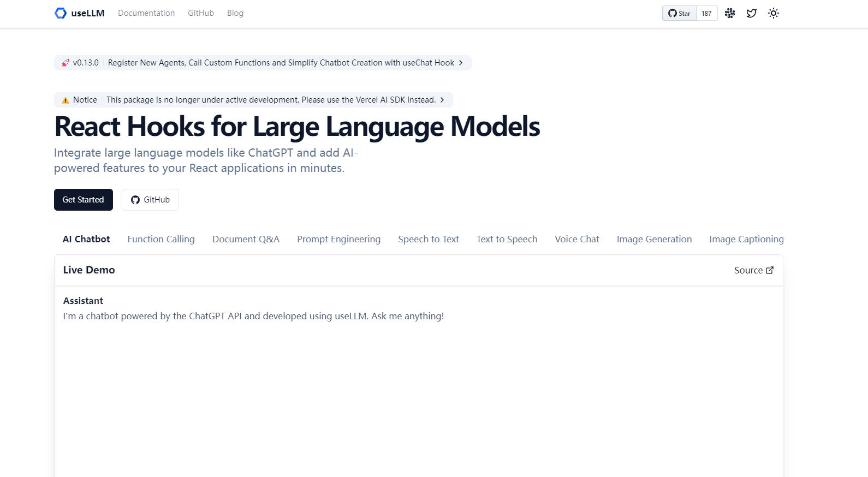Screen dimensions: 868x477
Task: Click the rocket icon on release banner
Action: [x=66, y=63]
